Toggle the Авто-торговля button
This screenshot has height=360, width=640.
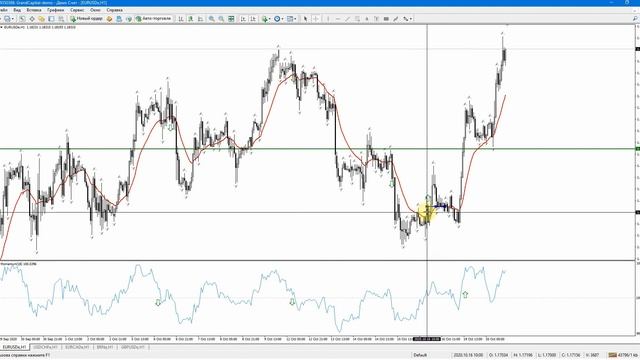[153, 19]
